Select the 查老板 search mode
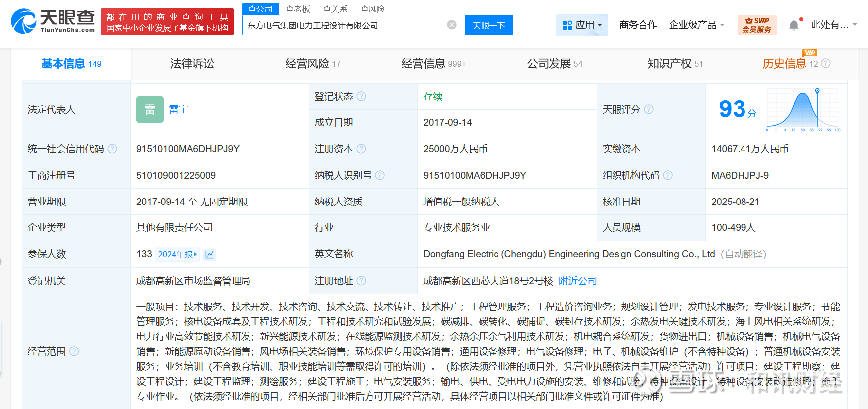Screen dimensions: 868x409 click(x=298, y=9)
